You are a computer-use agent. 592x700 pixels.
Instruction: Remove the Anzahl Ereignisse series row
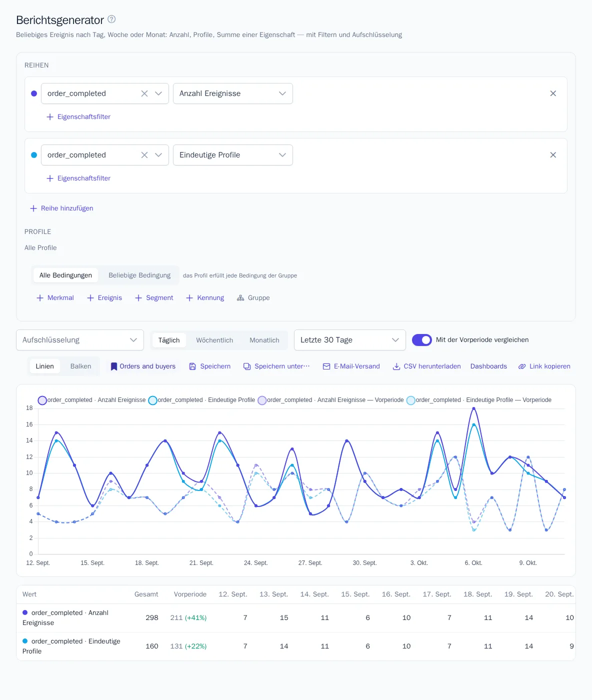tap(553, 93)
